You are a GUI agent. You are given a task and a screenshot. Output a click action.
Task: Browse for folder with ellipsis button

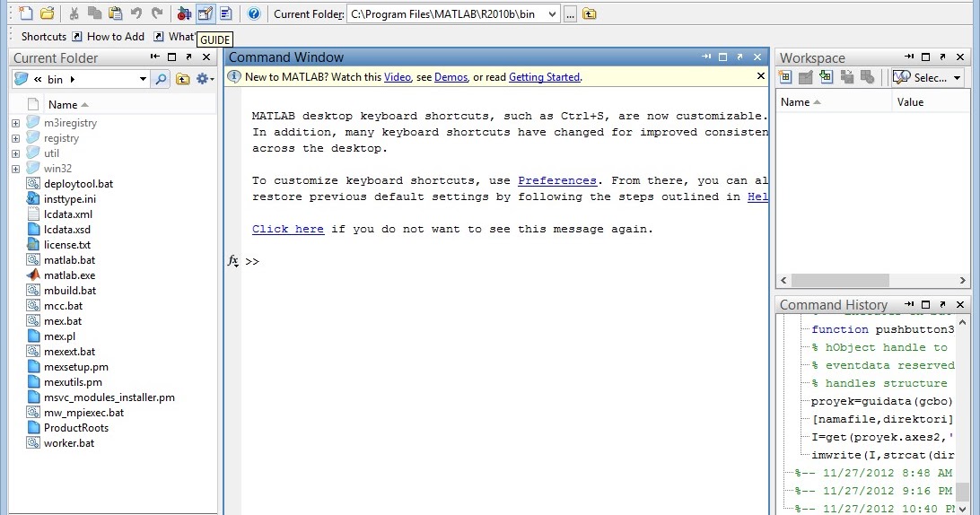click(570, 13)
